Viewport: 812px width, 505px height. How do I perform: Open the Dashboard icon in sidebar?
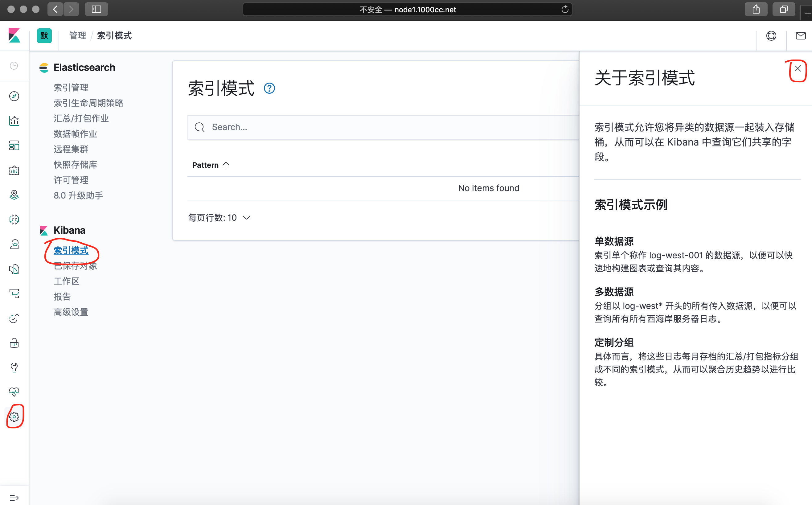tap(14, 146)
